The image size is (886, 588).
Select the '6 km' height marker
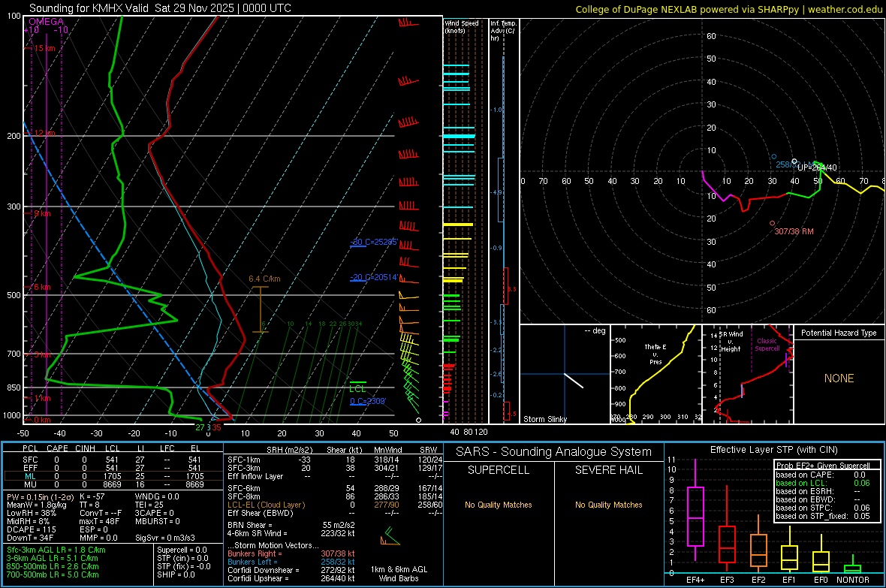pyautogui.click(x=42, y=287)
